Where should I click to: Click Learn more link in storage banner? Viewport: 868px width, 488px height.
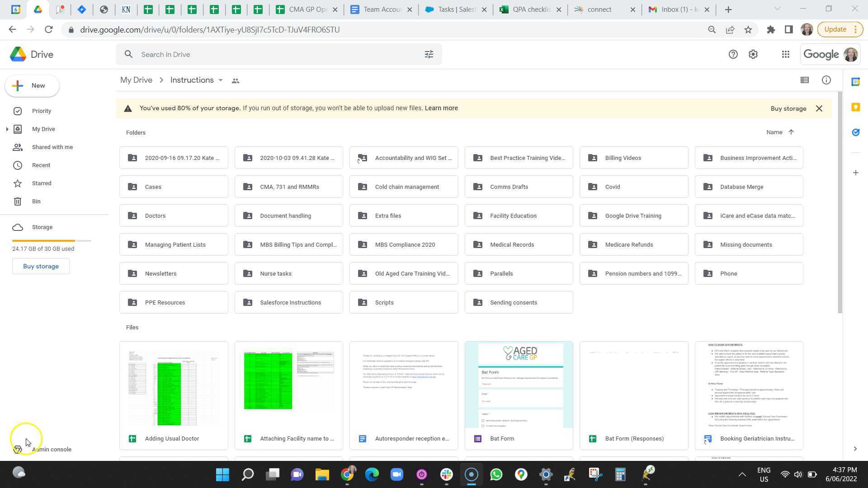coord(441,108)
